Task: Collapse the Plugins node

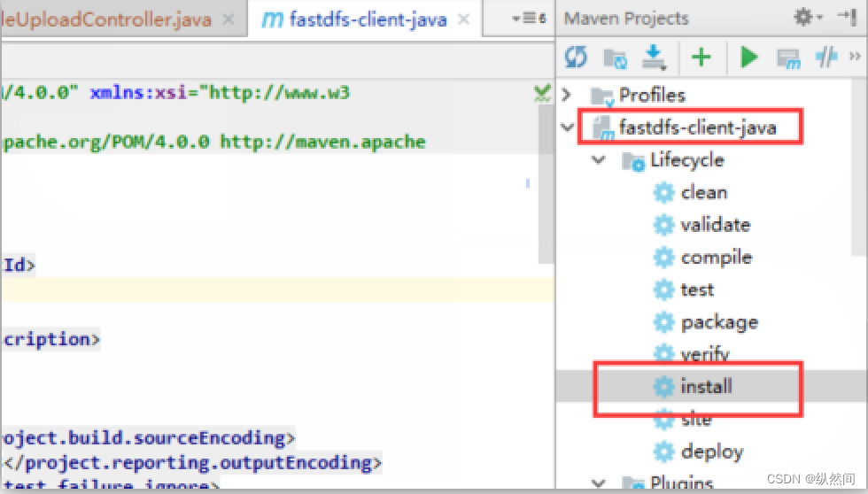Action: click(599, 483)
